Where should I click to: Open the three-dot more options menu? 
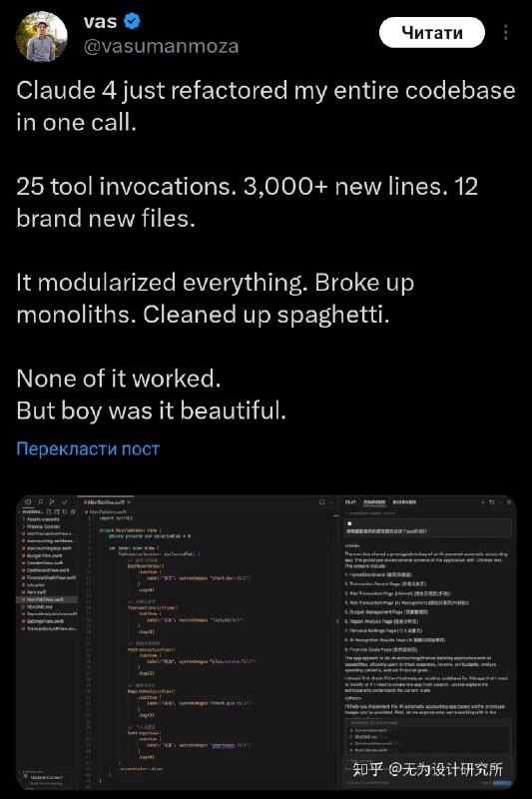(x=505, y=32)
